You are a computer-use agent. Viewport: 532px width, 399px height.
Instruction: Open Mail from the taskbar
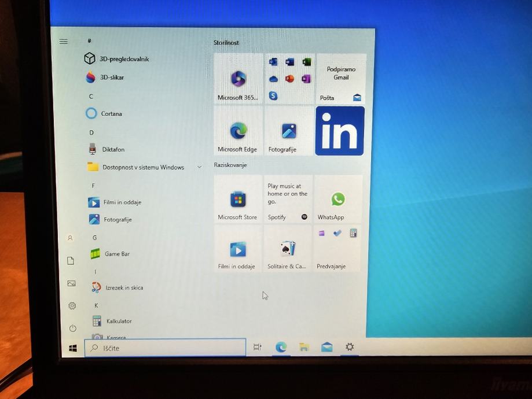(x=327, y=347)
